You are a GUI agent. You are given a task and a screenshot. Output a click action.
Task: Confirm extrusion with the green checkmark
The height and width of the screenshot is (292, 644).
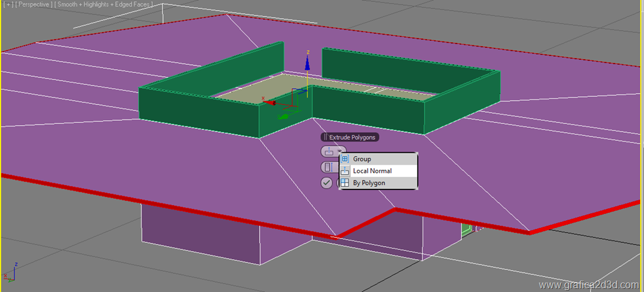[x=326, y=183]
